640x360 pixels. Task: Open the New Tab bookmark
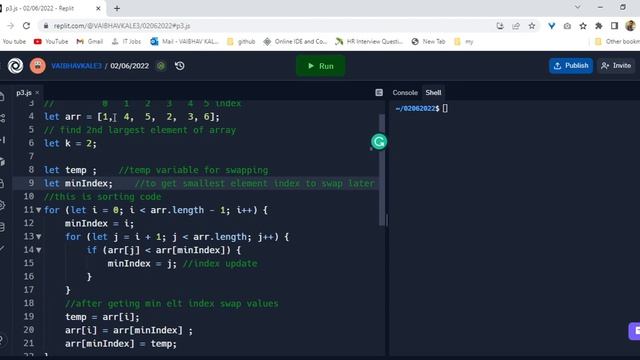tap(428, 42)
